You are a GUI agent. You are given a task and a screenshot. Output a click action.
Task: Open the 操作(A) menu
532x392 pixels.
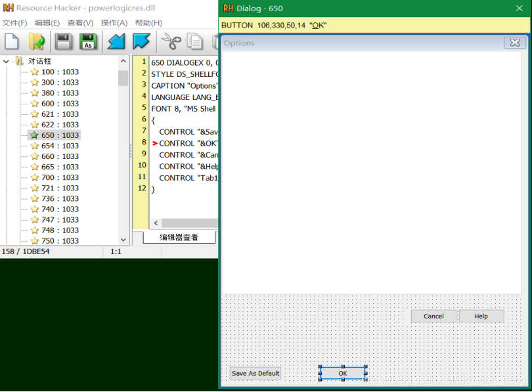click(114, 23)
